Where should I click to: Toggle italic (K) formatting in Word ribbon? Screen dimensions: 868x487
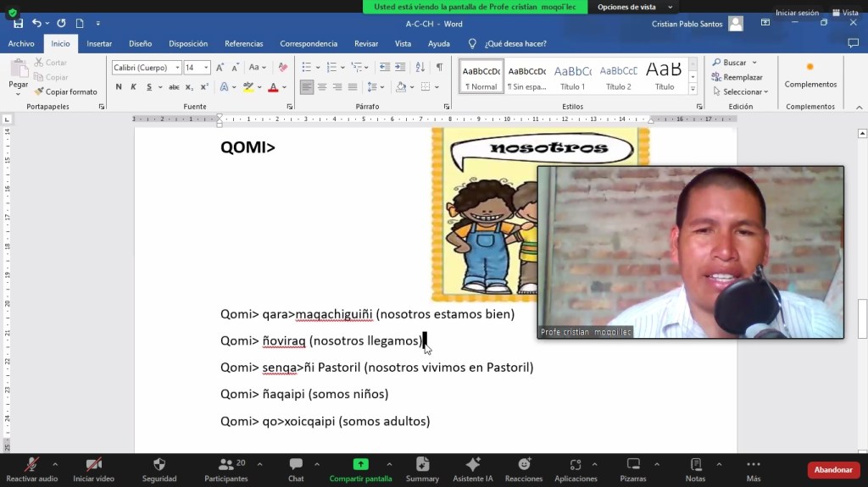click(133, 87)
